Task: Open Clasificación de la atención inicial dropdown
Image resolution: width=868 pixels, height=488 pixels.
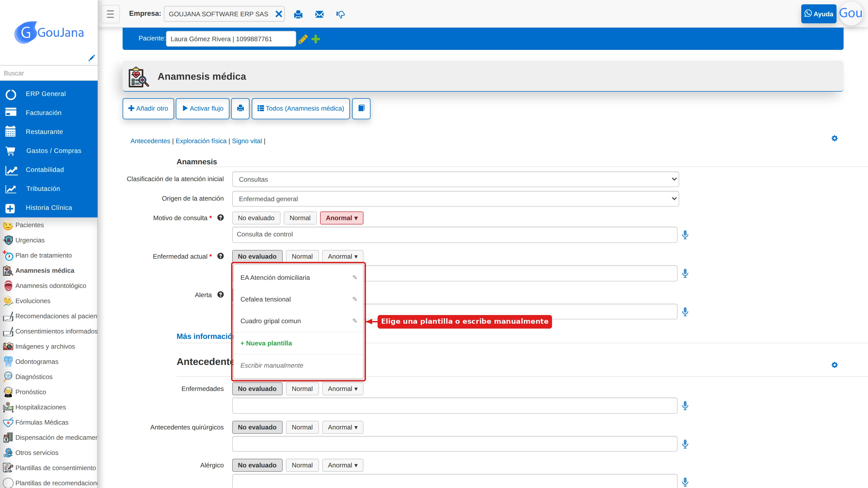Action: pos(456,179)
